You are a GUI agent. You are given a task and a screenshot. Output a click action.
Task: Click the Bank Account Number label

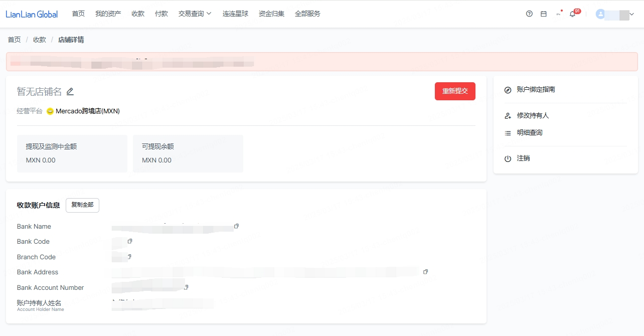[50, 287]
